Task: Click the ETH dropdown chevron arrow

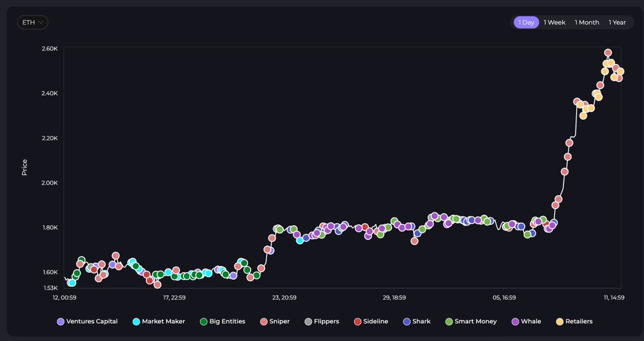Action: (x=41, y=23)
